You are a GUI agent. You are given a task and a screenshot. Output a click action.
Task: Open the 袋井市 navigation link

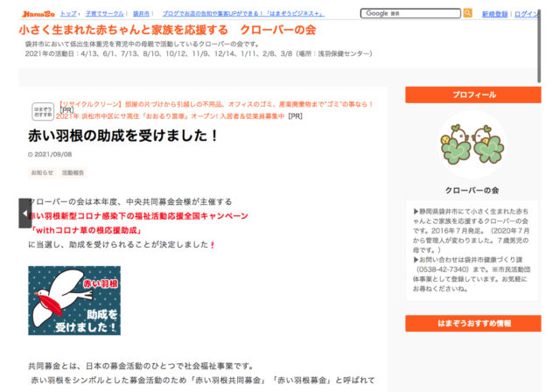(141, 14)
